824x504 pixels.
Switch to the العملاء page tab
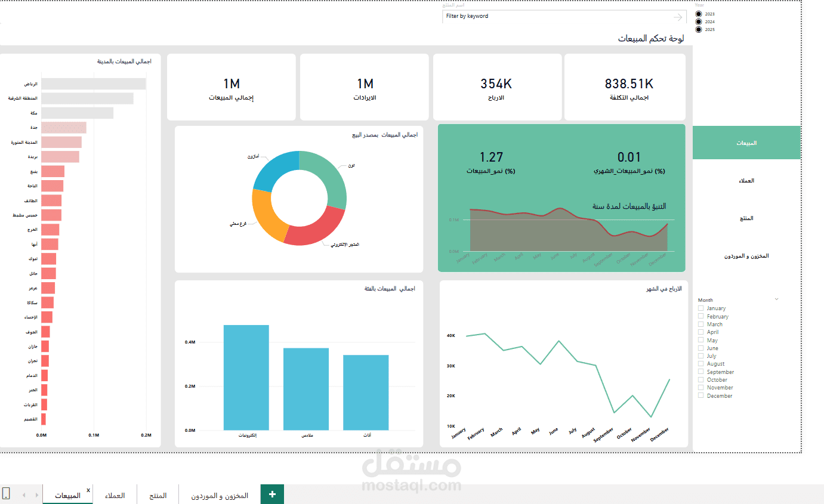(115, 496)
